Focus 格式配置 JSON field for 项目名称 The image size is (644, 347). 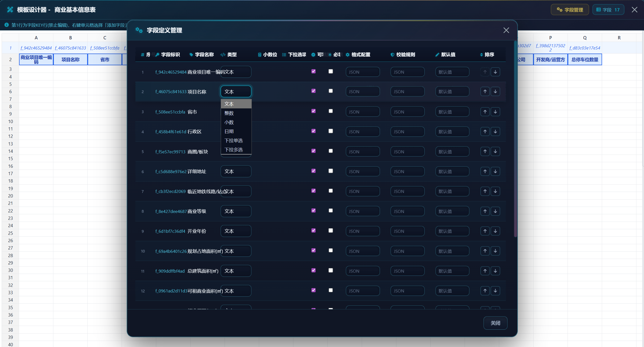click(x=363, y=91)
